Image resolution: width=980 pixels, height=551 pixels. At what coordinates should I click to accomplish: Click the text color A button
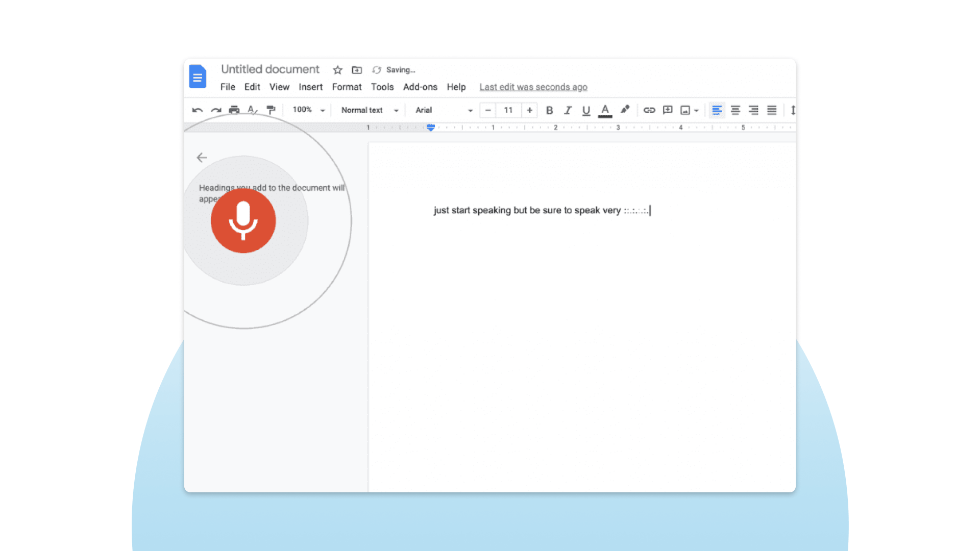pos(605,110)
